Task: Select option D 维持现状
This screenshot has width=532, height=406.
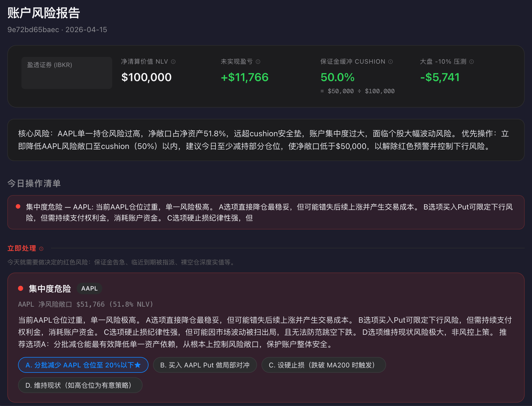Action: [x=80, y=385]
